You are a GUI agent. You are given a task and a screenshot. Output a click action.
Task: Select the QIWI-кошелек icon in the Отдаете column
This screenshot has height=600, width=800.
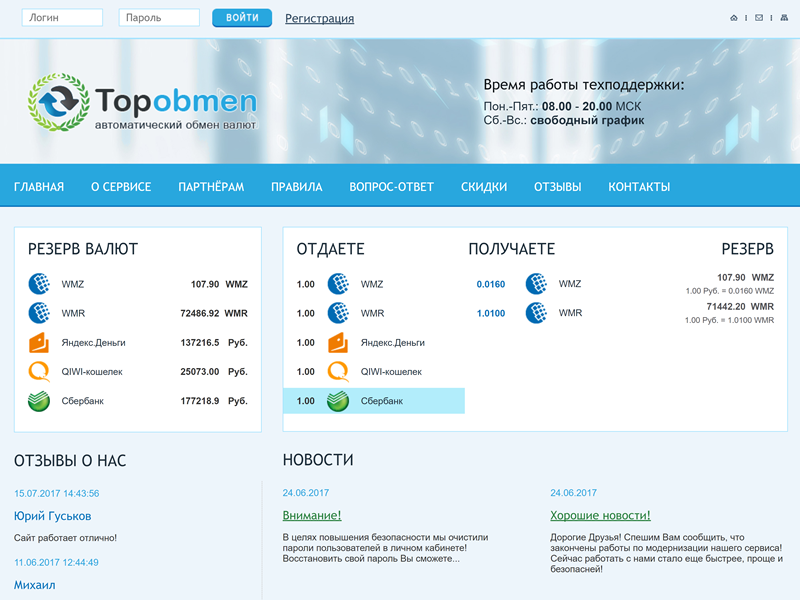pos(338,372)
